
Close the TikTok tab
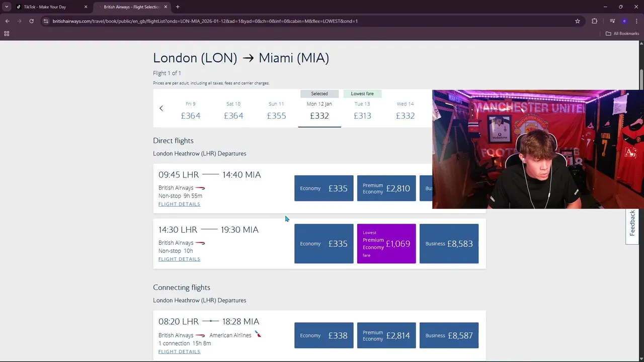(x=86, y=7)
